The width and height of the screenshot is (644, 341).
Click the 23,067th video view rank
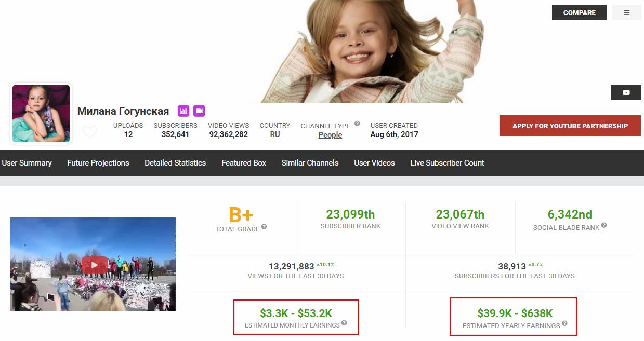coord(460,214)
